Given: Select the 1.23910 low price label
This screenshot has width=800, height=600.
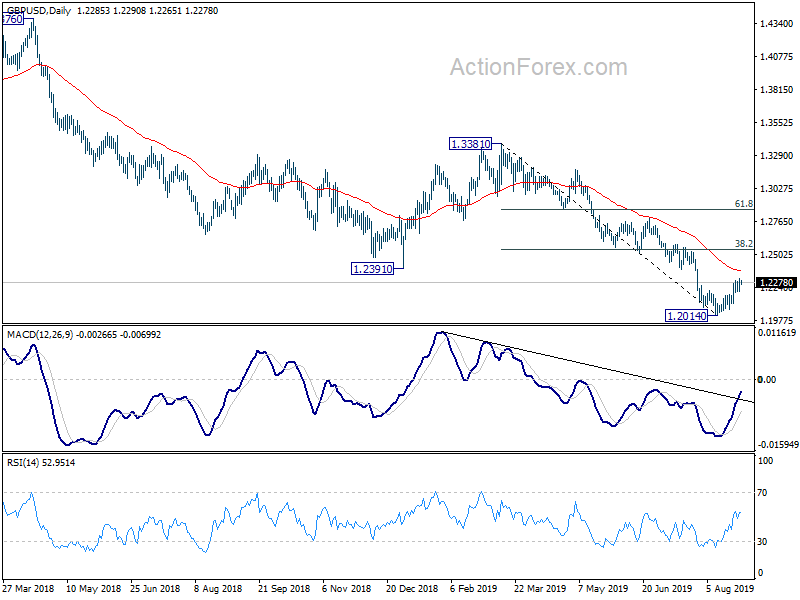Looking at the screenshot, I should 372,268.
